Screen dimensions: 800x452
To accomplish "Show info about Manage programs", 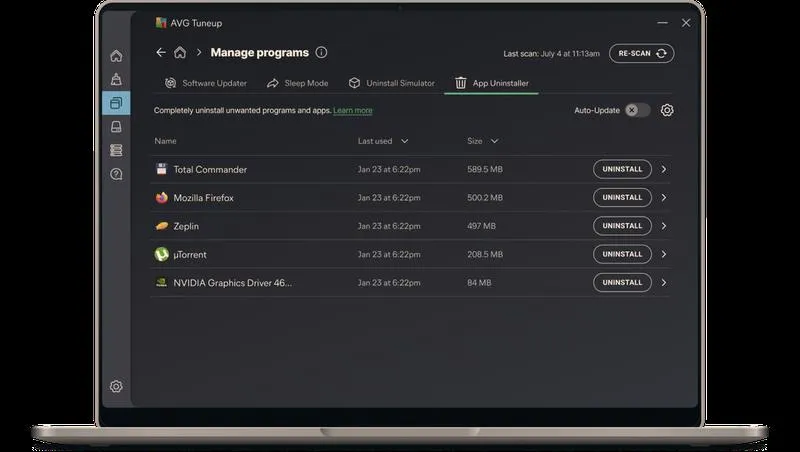I will [x=321, y=52].
